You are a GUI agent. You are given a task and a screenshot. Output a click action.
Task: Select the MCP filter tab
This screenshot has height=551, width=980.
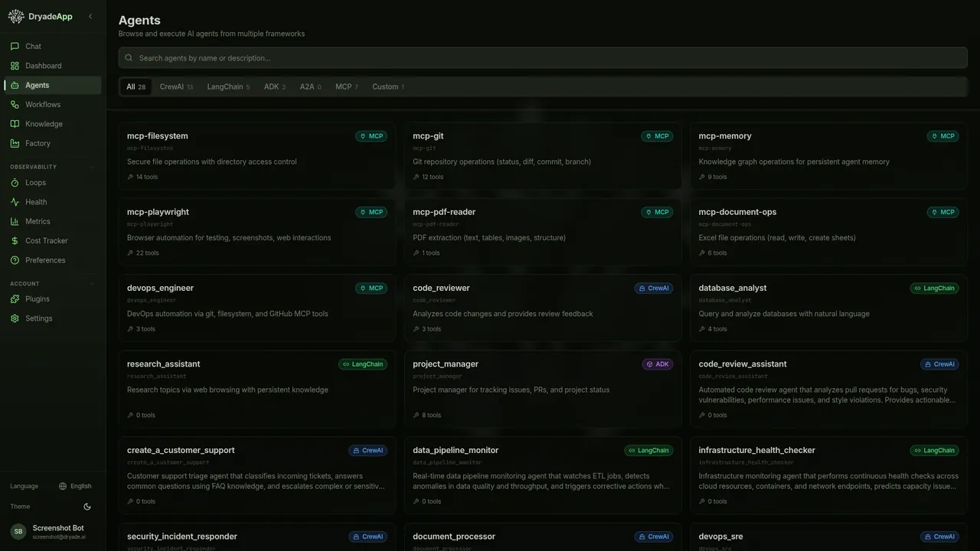[345, 86]
